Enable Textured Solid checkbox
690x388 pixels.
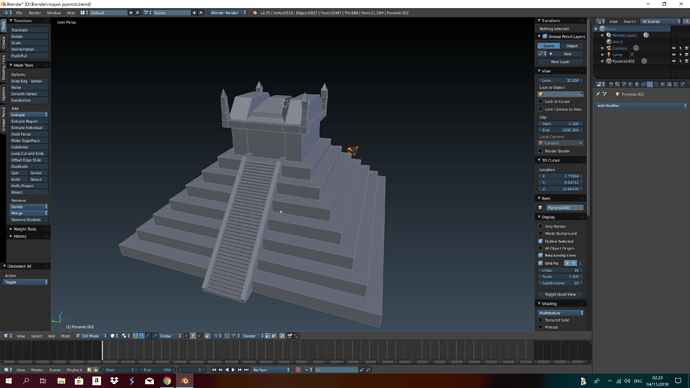click(x=540, y=320)
